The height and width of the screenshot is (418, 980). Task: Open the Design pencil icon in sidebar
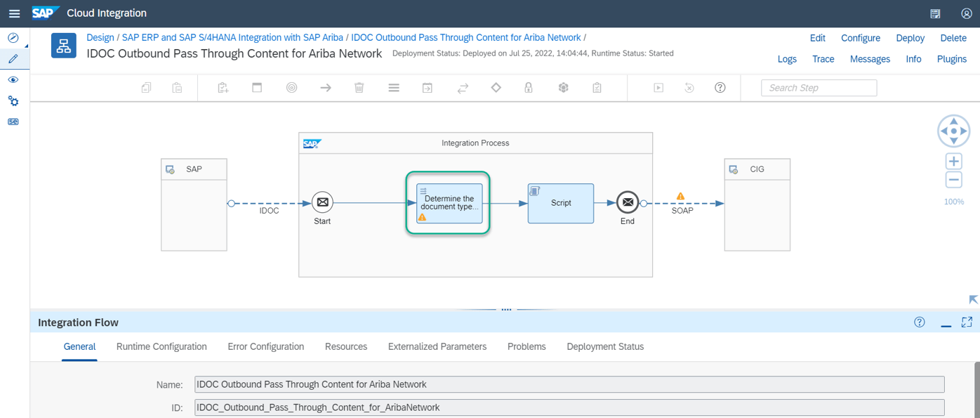pyautogui.click(x=13, y=59)
